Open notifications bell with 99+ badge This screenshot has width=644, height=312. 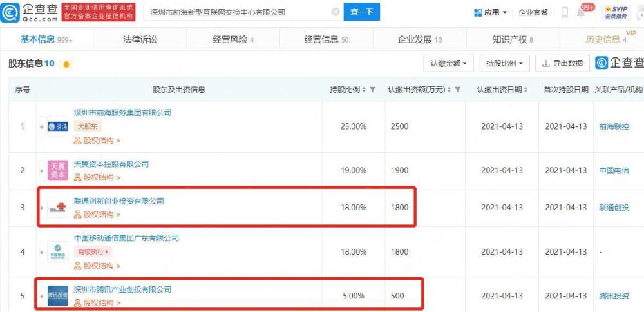(581, 12)
